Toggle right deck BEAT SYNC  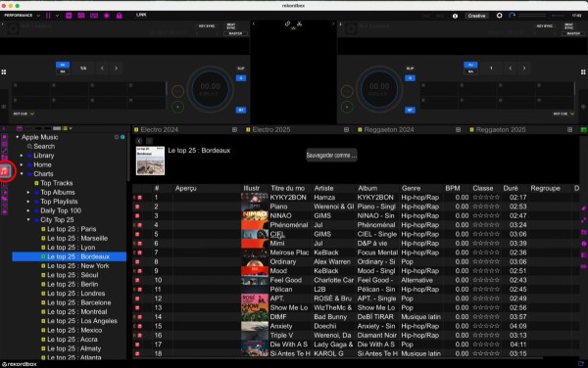[568, 26]
